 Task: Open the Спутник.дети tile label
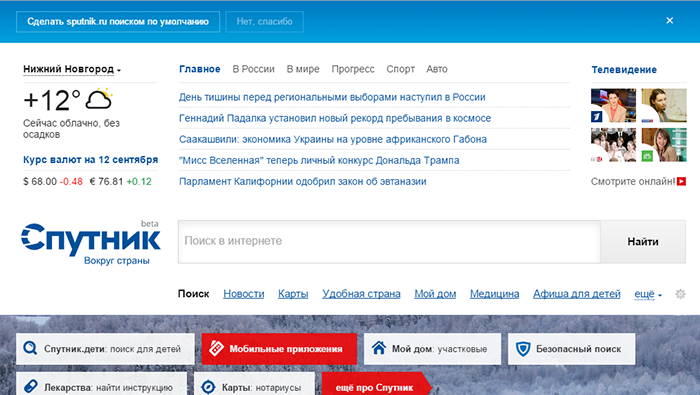(x=112, y=349)
